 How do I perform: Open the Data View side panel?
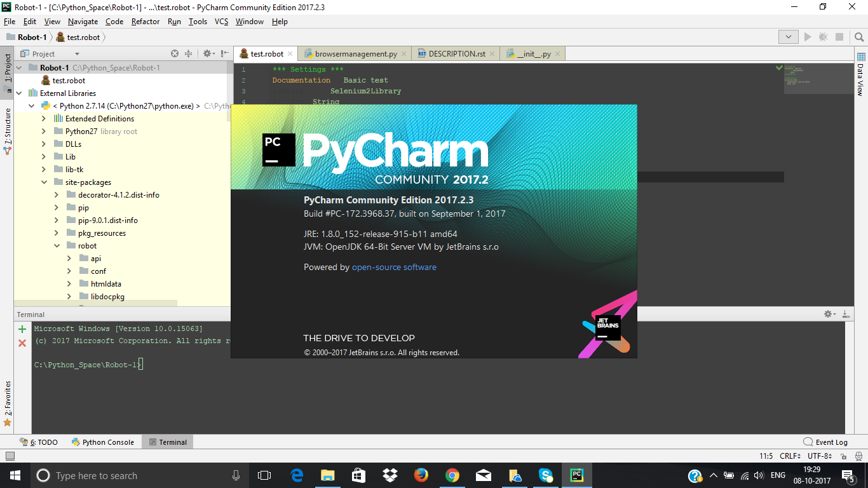pos(860,76)
